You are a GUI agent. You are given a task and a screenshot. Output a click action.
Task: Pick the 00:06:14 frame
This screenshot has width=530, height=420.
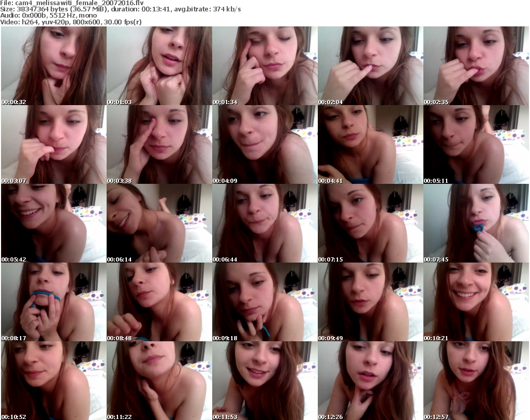point(159,223)
